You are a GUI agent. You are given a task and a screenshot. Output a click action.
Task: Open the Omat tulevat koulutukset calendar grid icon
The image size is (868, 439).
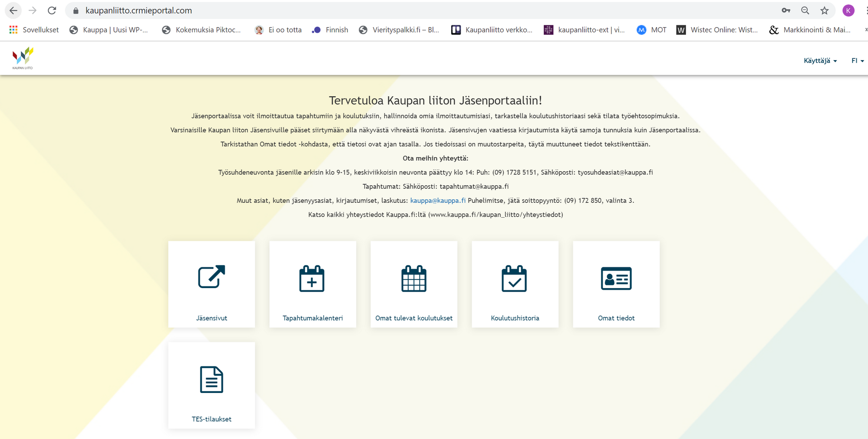coord(414,278)
